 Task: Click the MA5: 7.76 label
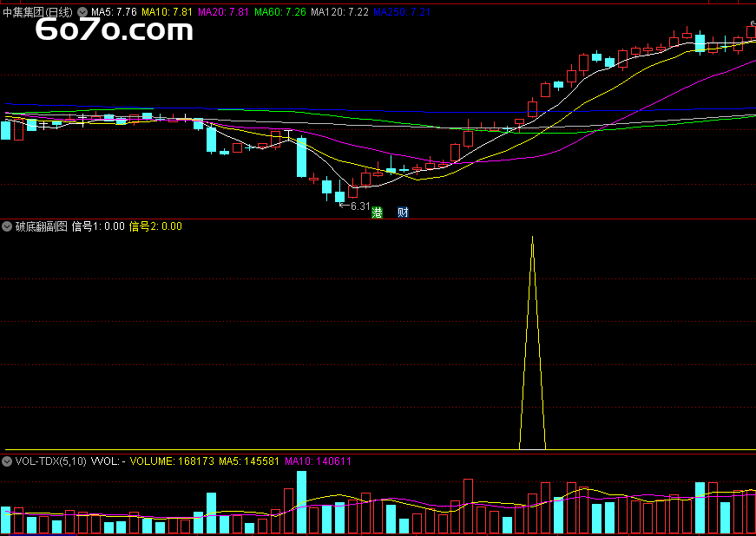pos(114,12)
